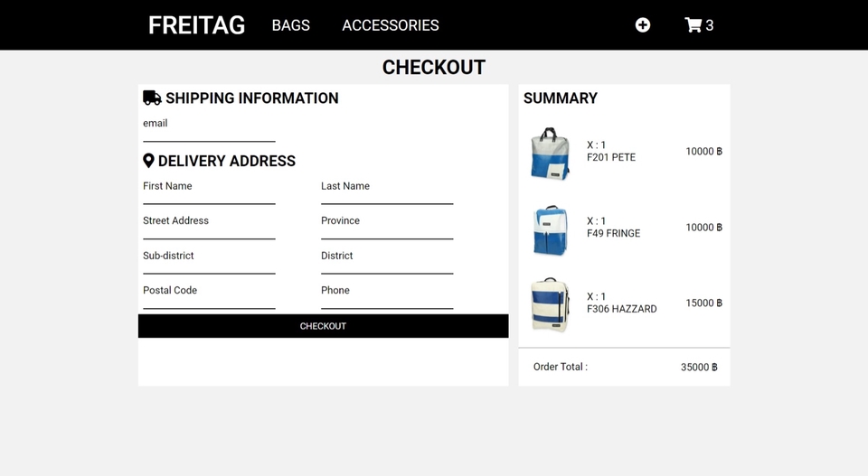The height and width of the screenshot is (476, 868).
Task: Focus the First Name field
Action: coord(209,199)
